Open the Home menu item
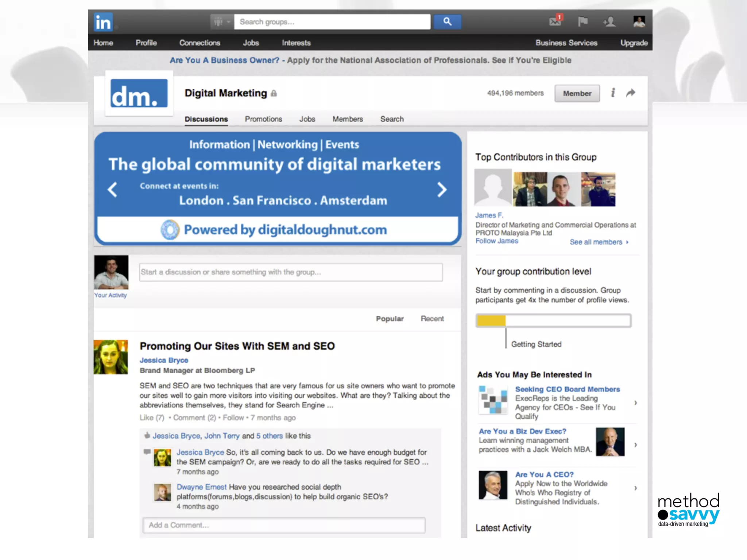This screenshot has width=747, height=560. tap(103, 43)
